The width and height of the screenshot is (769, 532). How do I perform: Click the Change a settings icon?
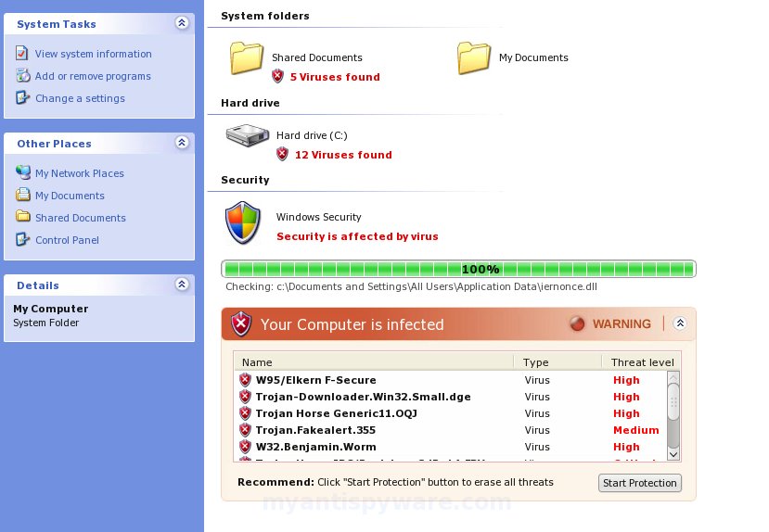click(x=22, y=97)
